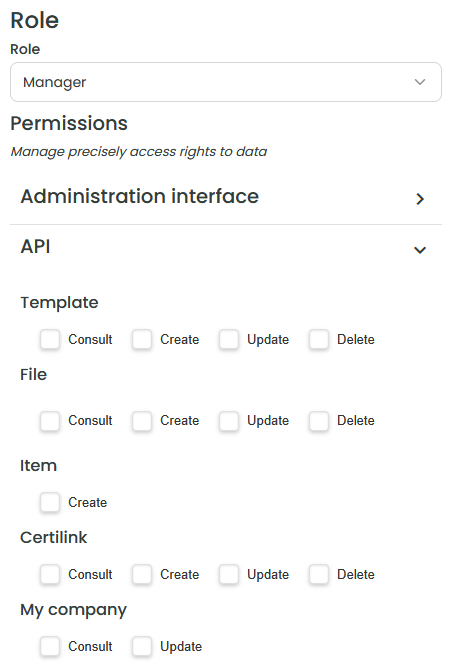455x666 pixels.
Task: Click the Template section heading
Action: point(59,303)
